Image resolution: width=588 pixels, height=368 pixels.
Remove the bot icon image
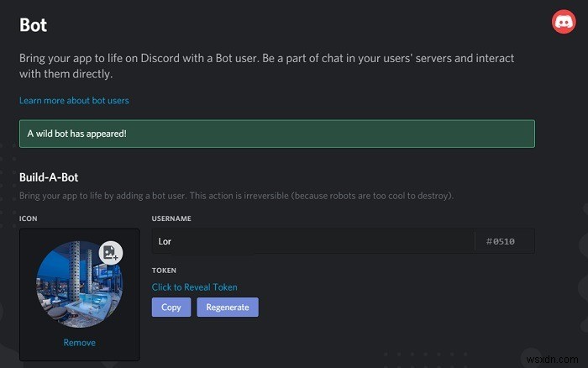coord(79,343)
